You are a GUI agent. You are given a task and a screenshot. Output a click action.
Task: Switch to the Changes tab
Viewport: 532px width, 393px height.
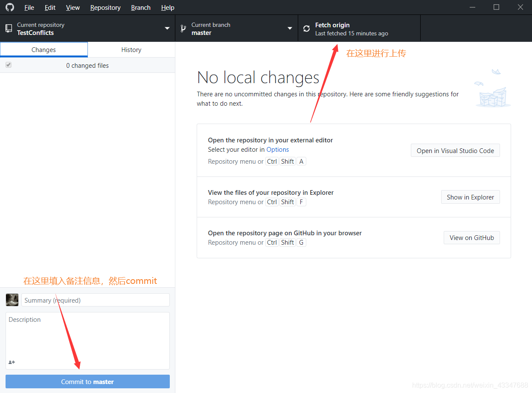(44, 49)
